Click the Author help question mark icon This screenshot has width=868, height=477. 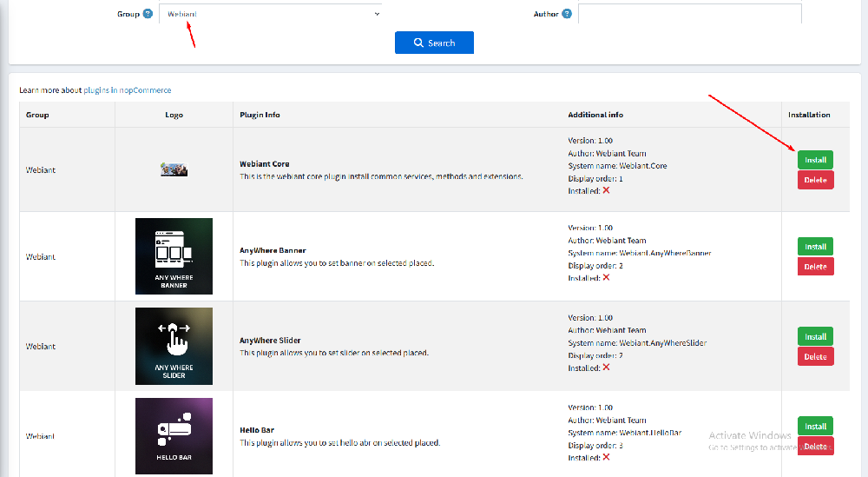(x=567, y=14)
